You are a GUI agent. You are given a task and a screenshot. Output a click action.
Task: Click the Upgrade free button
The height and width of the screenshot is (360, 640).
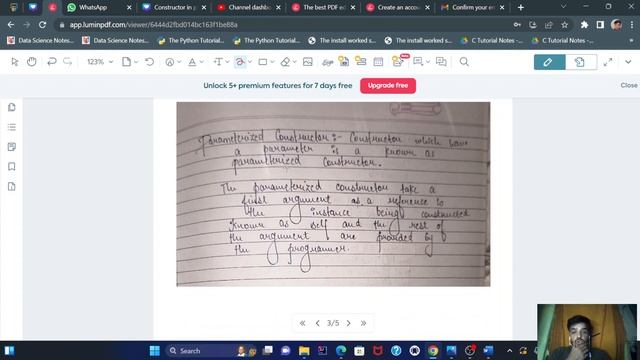point(388,86)
